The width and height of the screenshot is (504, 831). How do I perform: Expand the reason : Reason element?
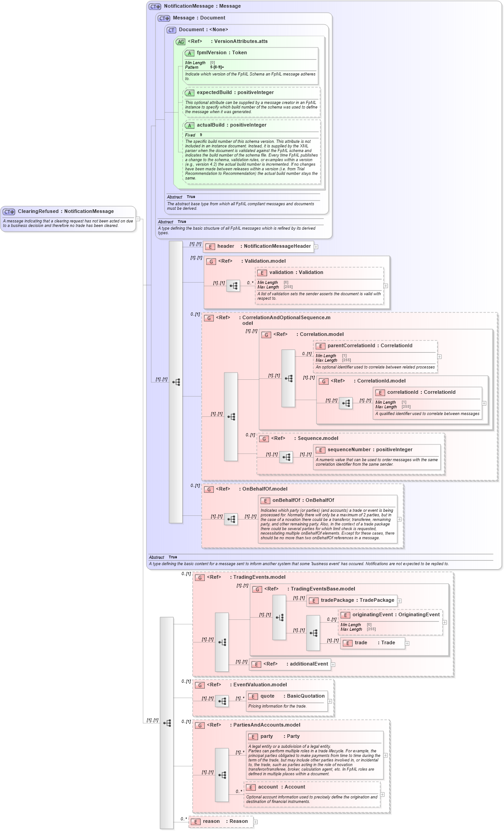coord(255,822)
